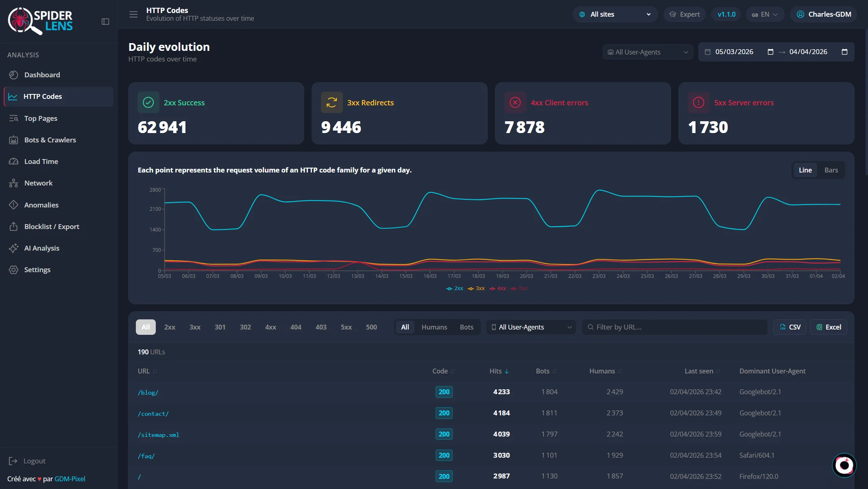
Task: Open the /sitemap.xml URL link
Action: coord(158,434)
